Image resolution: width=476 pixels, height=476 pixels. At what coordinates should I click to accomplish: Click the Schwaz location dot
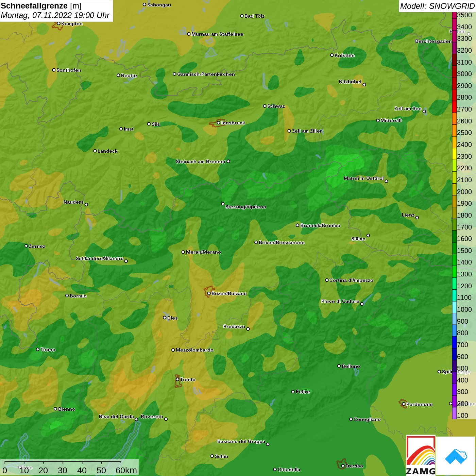point(265,106)
